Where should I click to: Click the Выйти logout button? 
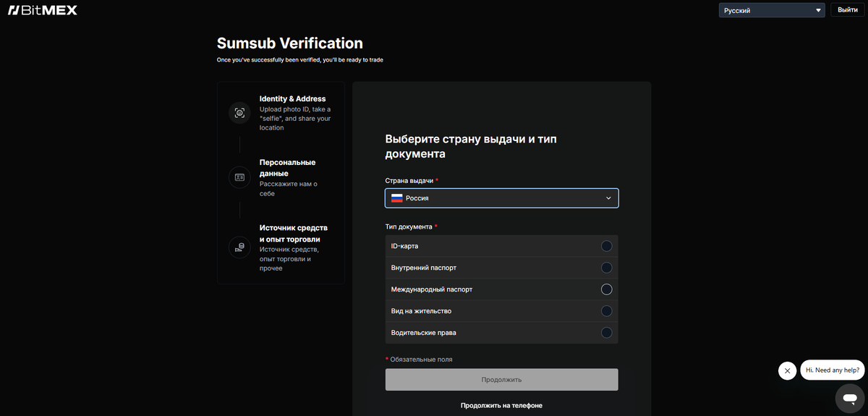(x=848, y=10)
